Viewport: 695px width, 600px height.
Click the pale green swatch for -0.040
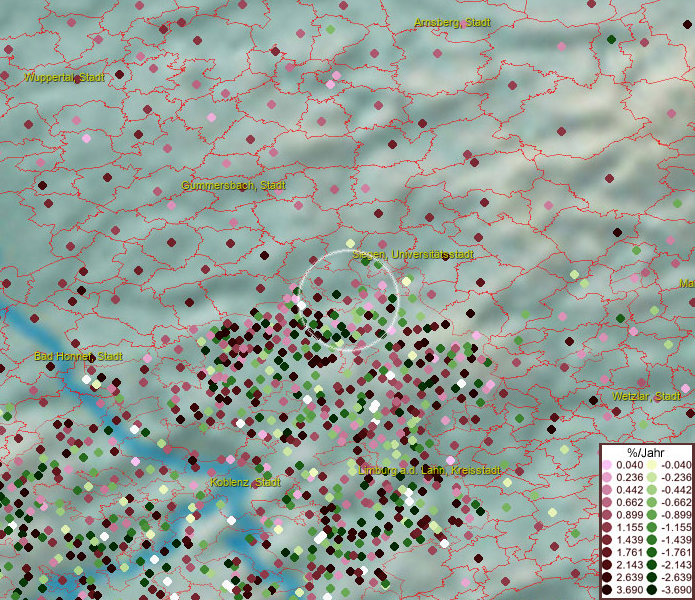(x=652, y=465)
